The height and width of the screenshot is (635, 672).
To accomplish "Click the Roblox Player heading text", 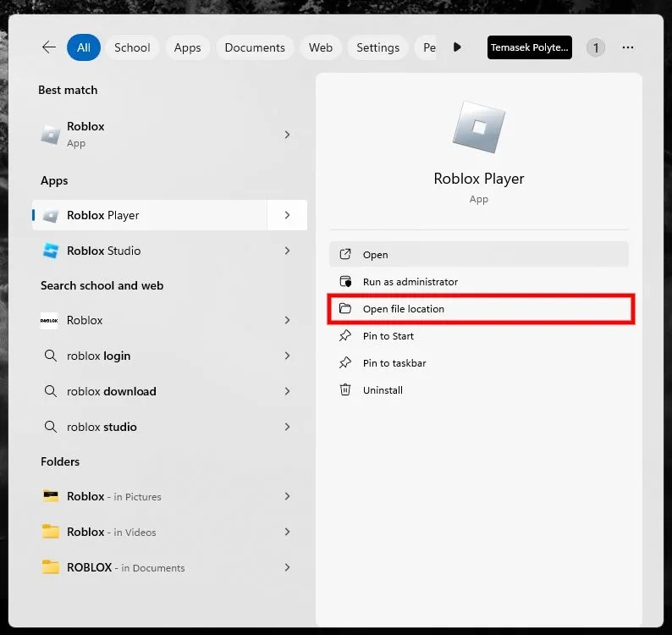I will tap(479, 179).
